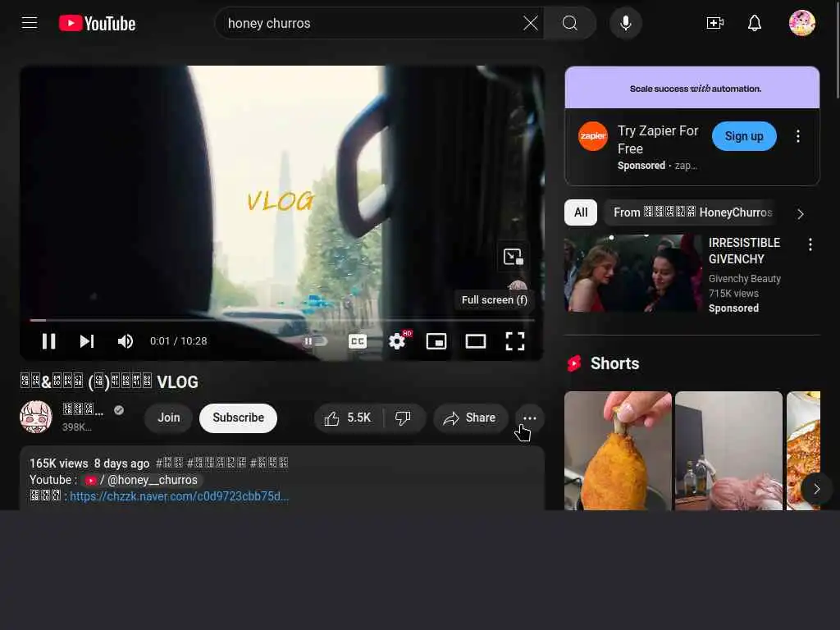Viewport: 840px width, 630px height.
Task: Open Zapier ad options menu
Action: click(x=798, y=136)
